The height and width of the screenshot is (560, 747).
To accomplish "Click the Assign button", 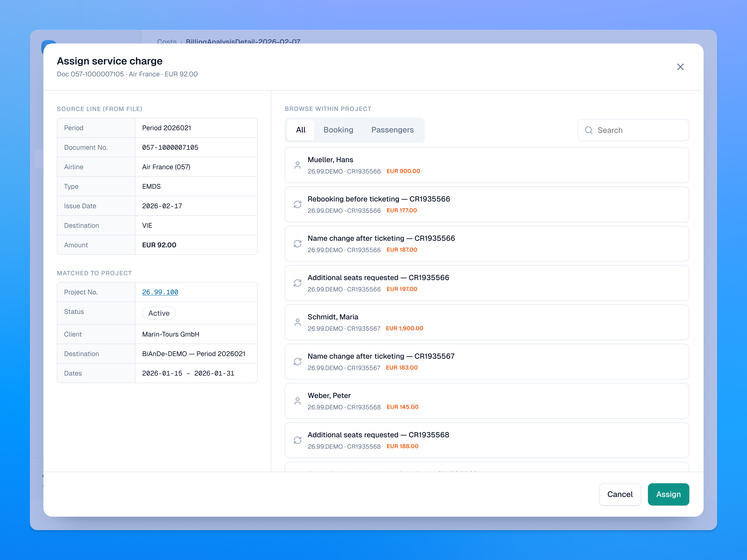I will pyautogui.click(x=668, y=494).
